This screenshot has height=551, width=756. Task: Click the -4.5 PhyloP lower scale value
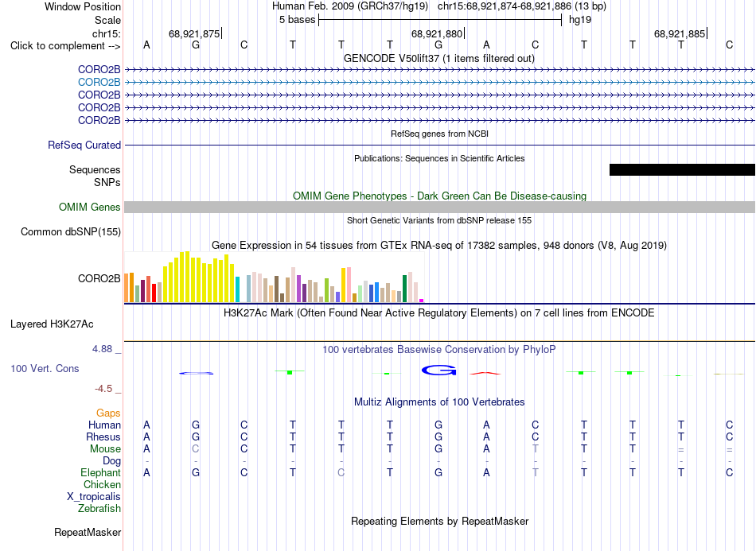coord(103,389)
